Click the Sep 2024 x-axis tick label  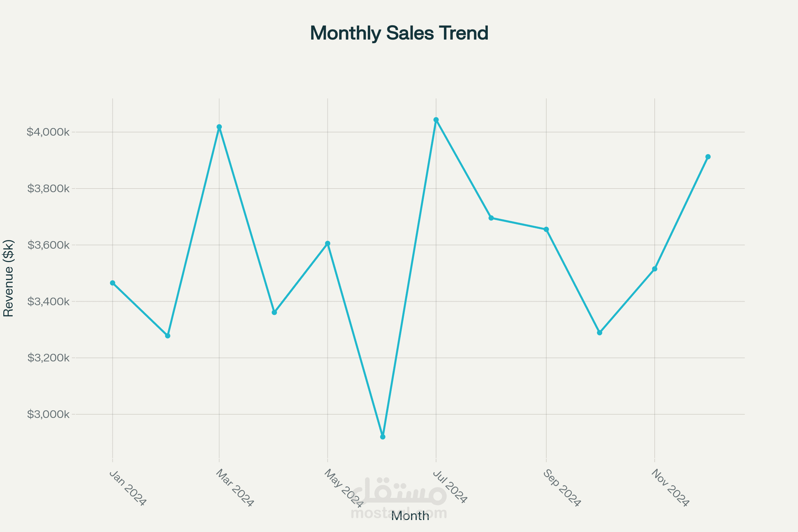click(562, 488)
